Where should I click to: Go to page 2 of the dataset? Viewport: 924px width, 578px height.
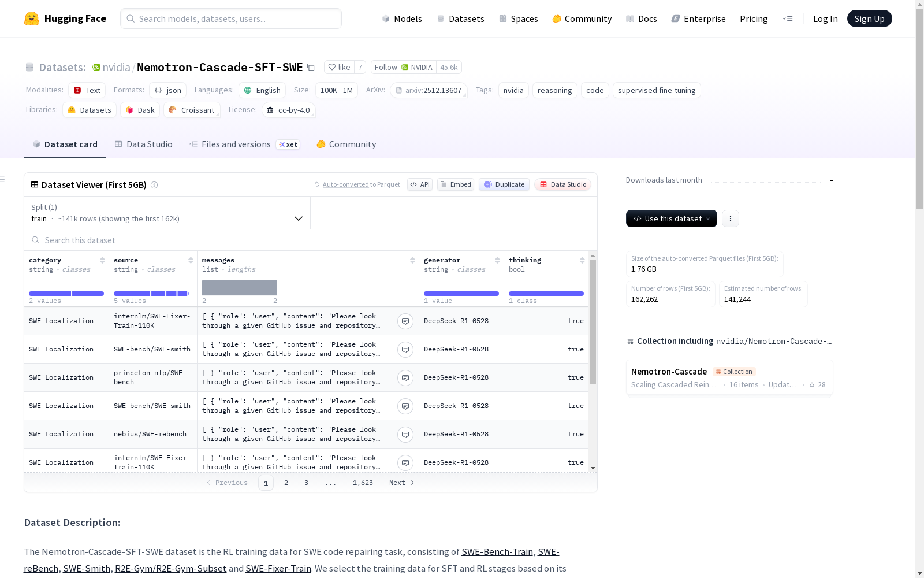pos(286,483)
